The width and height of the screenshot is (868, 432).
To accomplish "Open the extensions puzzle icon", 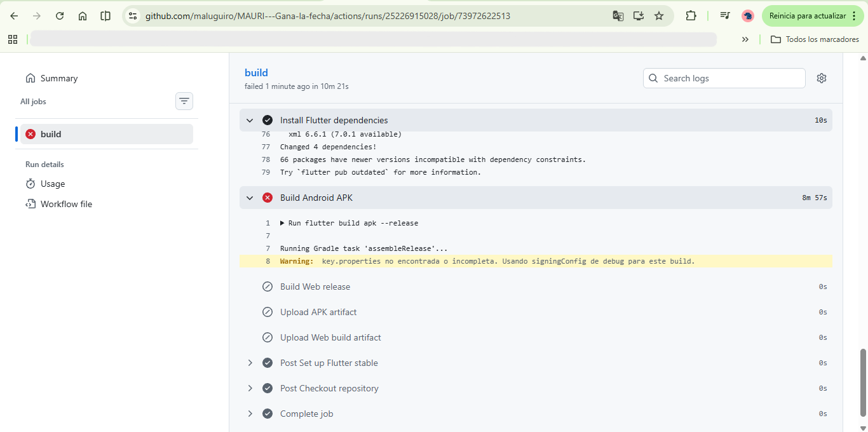I will pyautogui.click(x=691, y=16).
